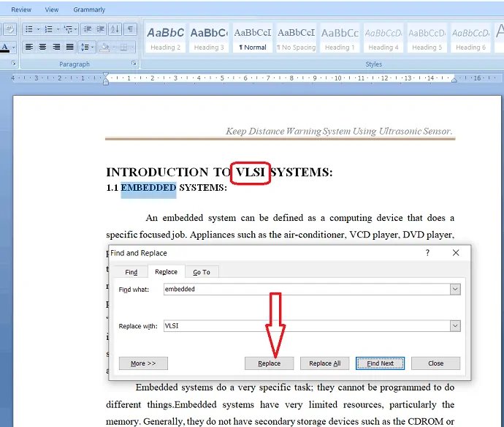The width and height of the screenshot is (504, 427).
Task: Click the line spacing icon
Action: tap(85, 47)
